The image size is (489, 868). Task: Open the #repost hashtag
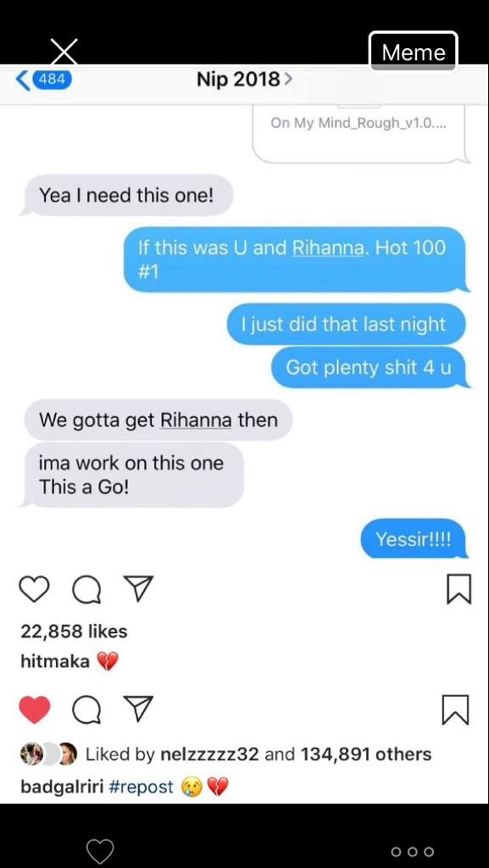141,787
